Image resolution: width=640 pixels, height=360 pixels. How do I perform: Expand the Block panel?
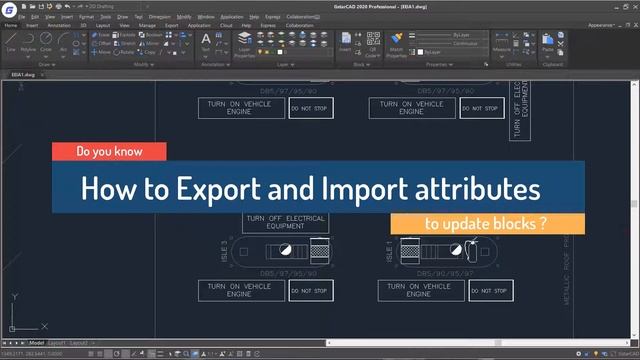361,64
